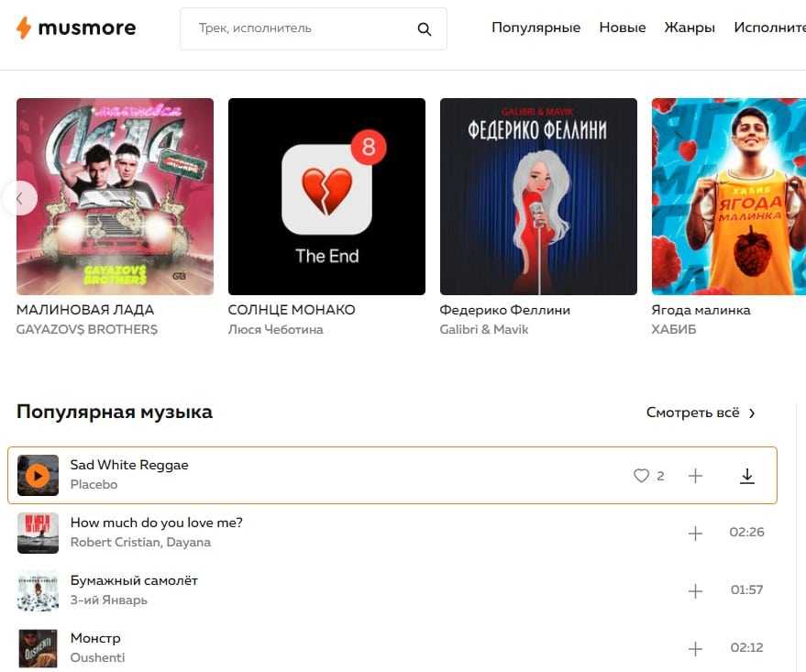Play Sad White Reggae track
Screen dimensions: 806x672
38,476
